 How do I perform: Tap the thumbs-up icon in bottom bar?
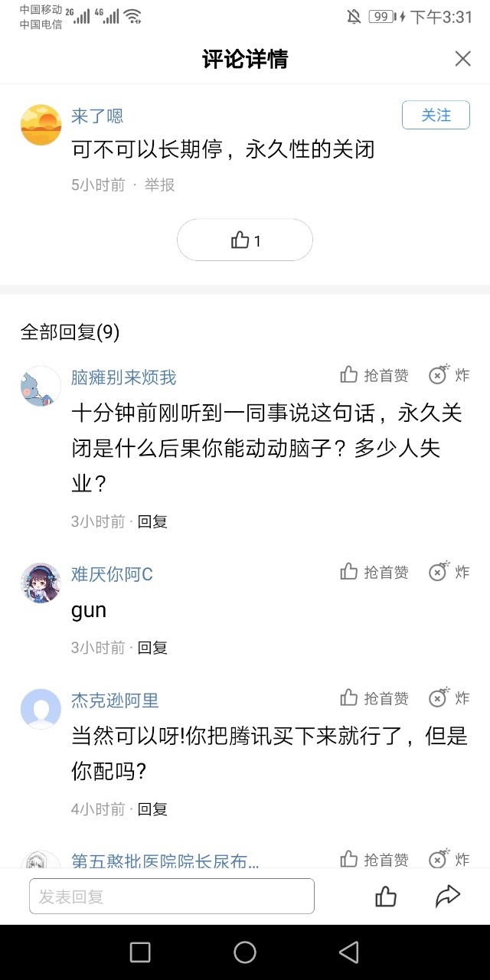[x=386, y=896]
